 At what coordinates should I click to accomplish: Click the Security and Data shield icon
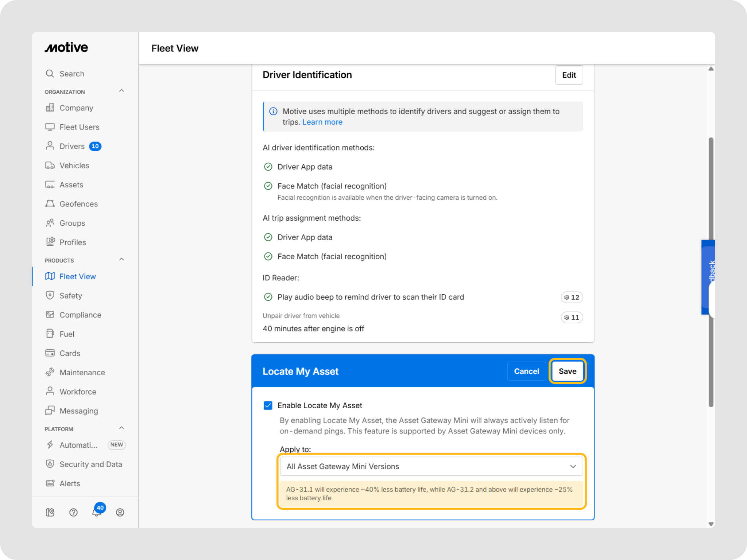50,464
